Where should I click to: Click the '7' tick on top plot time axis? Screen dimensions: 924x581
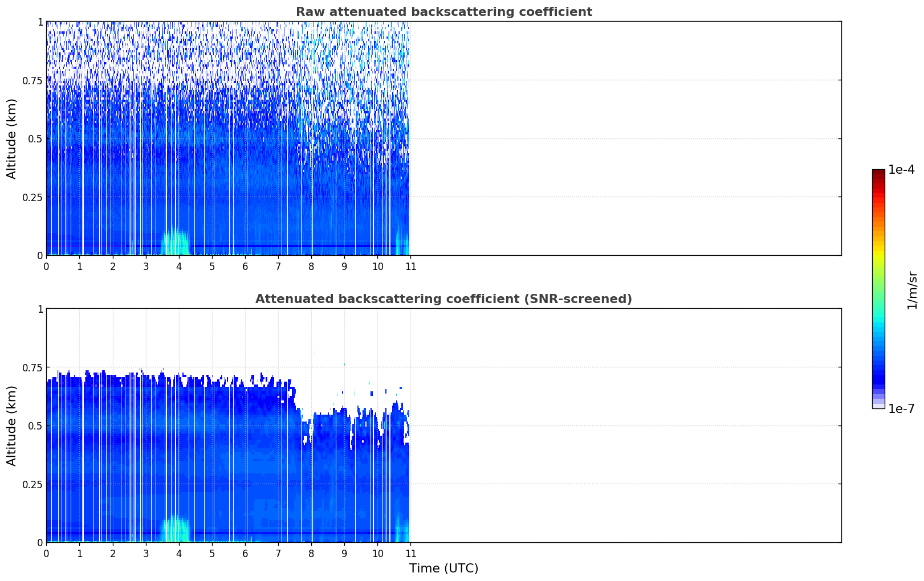[x=278, y=267]
